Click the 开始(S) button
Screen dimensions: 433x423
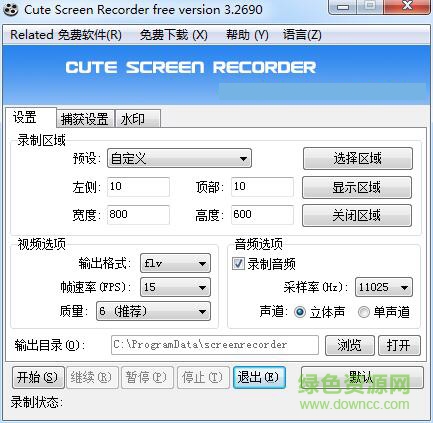tap(38, 377)
